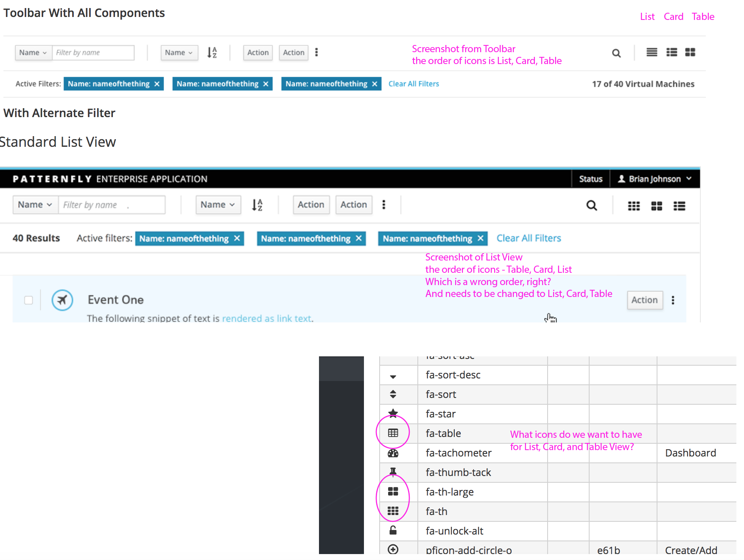Image resolution: width=744 pixels, height=560 pixels.
Task: Choose the th-large icon in the List View toolbar
Action: click(657, 206)
